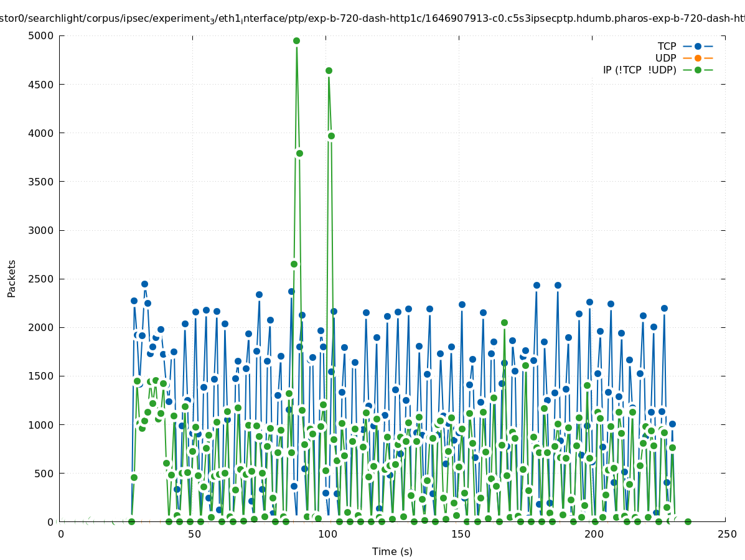Click the Packets y-axis label
This screenshot has height=560, width=745.
pos(11,278)
